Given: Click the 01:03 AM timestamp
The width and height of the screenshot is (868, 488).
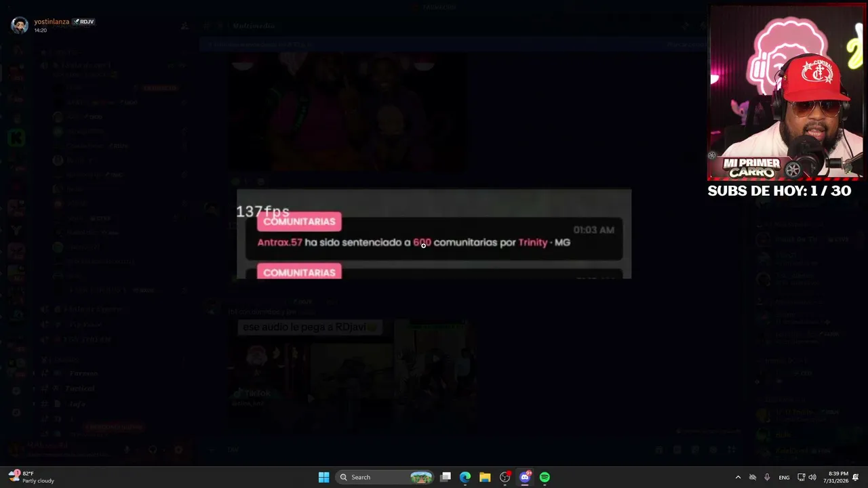Looking at the screenshot, I should tap(593, 230).
